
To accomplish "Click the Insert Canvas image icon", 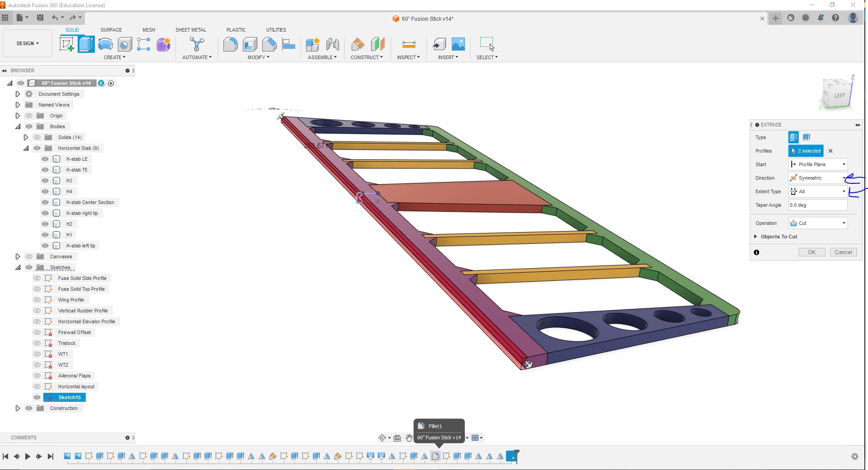I will tap(458, 44).
